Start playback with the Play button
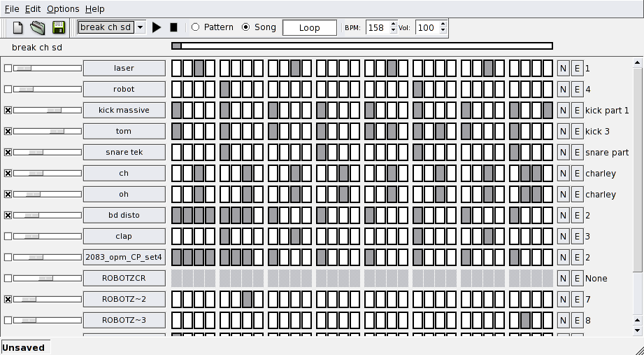The height and width of the screenshot is (355, 644). click(x=157, y=27)
